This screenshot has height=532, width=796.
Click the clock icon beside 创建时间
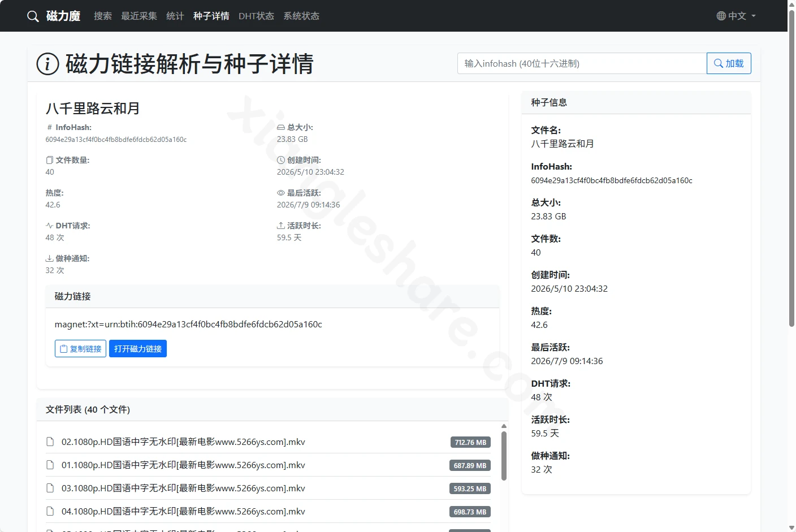[x=281, y=160]
